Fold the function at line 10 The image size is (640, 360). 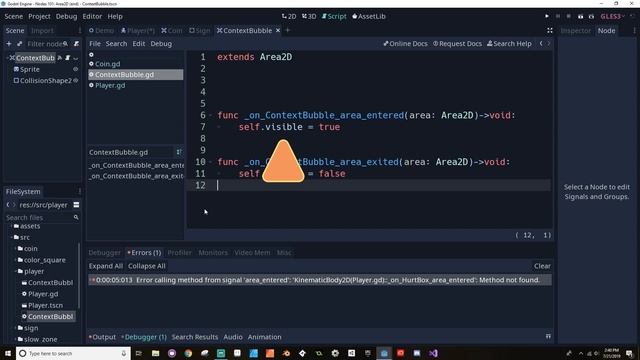pyautogui.click(x=211, y=162)
